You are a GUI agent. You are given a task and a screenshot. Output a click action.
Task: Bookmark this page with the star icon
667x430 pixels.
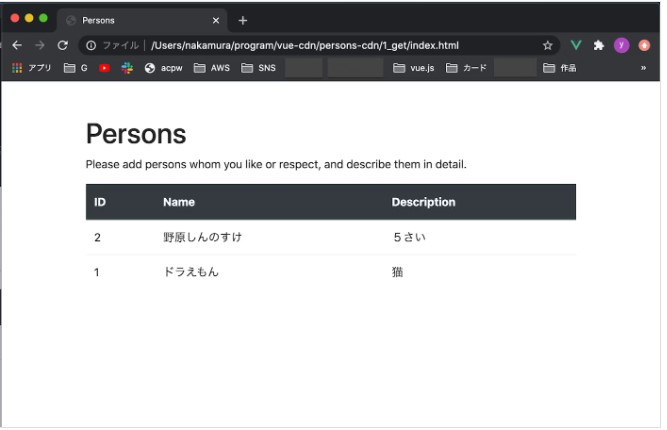(547, 45)
